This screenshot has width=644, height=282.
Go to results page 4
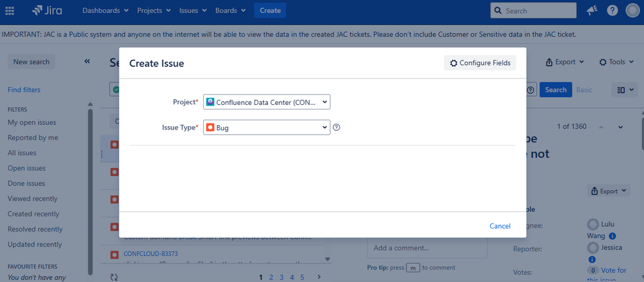292,277
